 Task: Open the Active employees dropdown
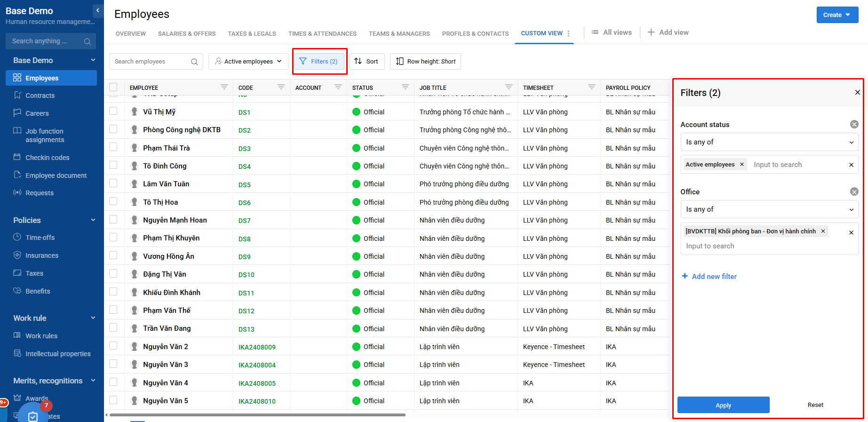click(x=248, y=62)
